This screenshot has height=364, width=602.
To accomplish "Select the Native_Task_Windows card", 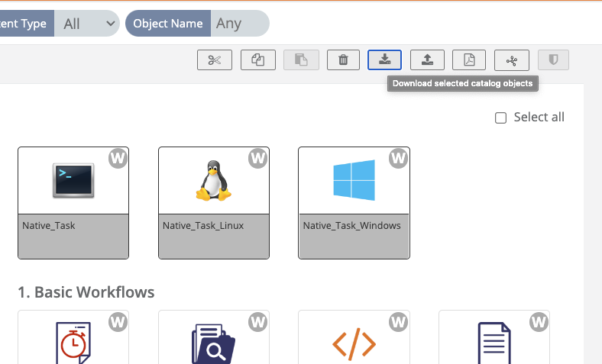I will click(x=354, y=203).
